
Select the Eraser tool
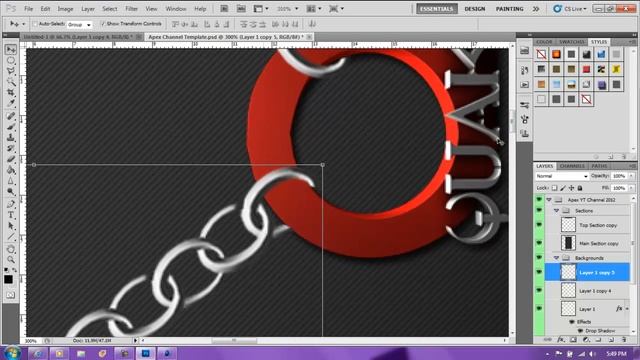point(11,160)
